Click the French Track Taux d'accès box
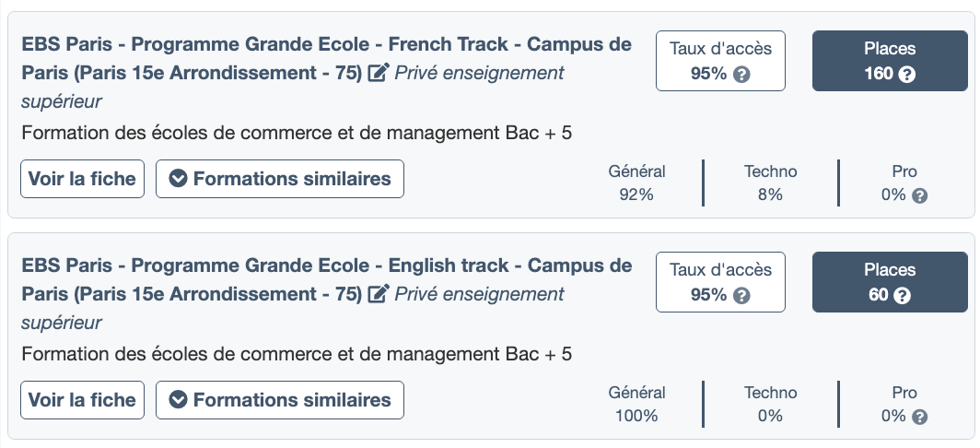This screenshot has height=448, width=980. [x=720, y=61]
